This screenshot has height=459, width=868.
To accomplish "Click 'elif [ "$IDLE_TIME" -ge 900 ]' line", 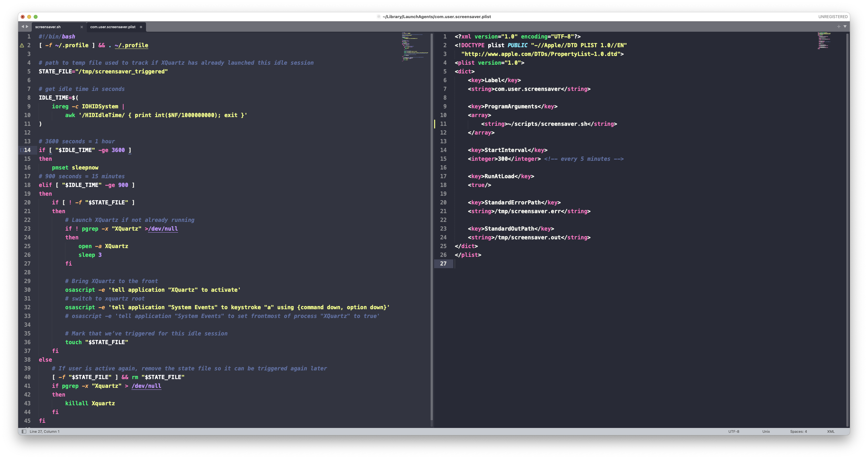I will pos(86,185).
